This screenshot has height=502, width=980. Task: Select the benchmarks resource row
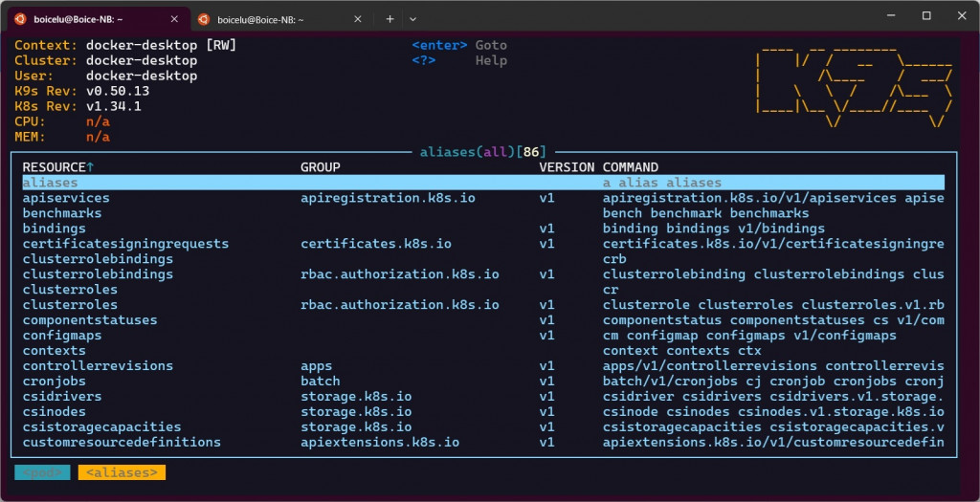pyautogui.click(x=483, y=213)
